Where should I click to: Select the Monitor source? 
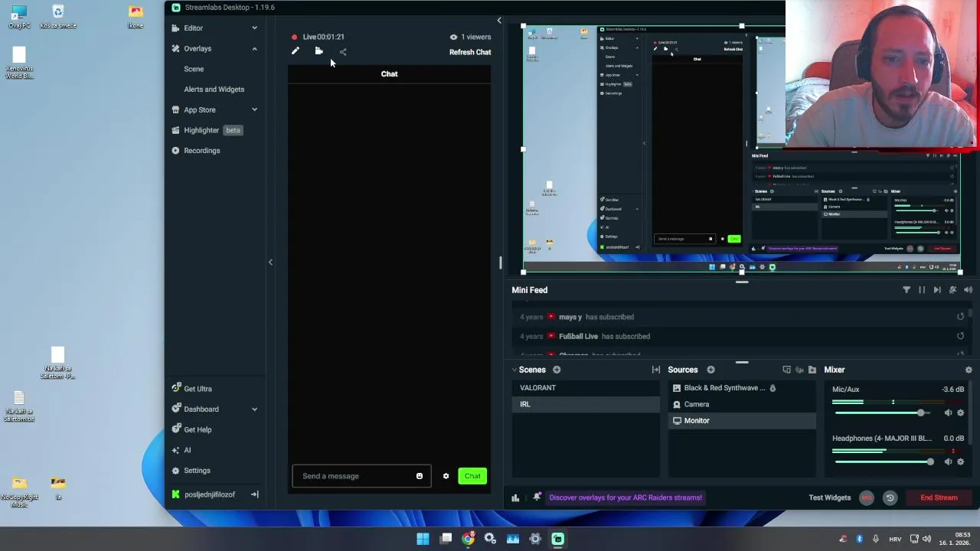[742, 420]
